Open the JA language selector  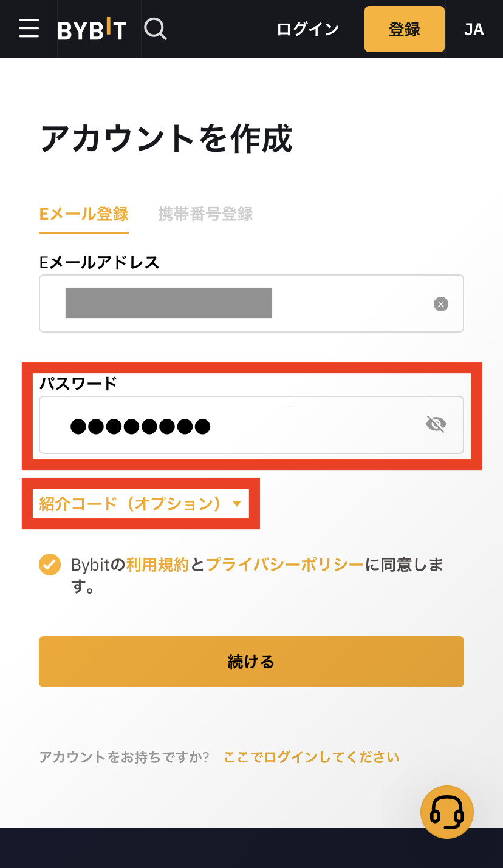click(474, 29)
